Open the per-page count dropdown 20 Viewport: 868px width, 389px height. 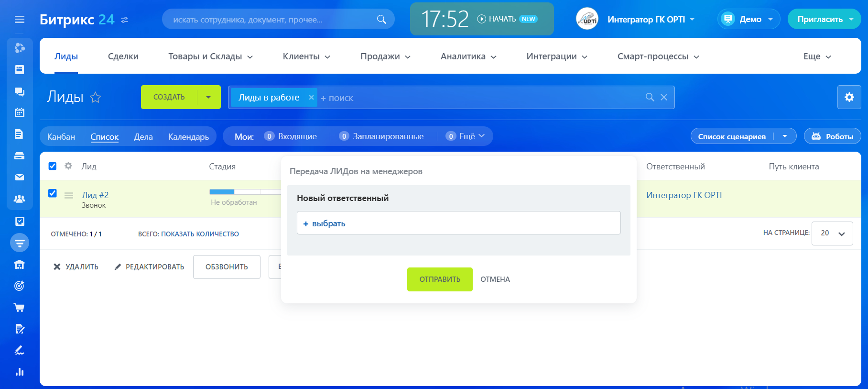pyautogui.click(x=832, y=233)
